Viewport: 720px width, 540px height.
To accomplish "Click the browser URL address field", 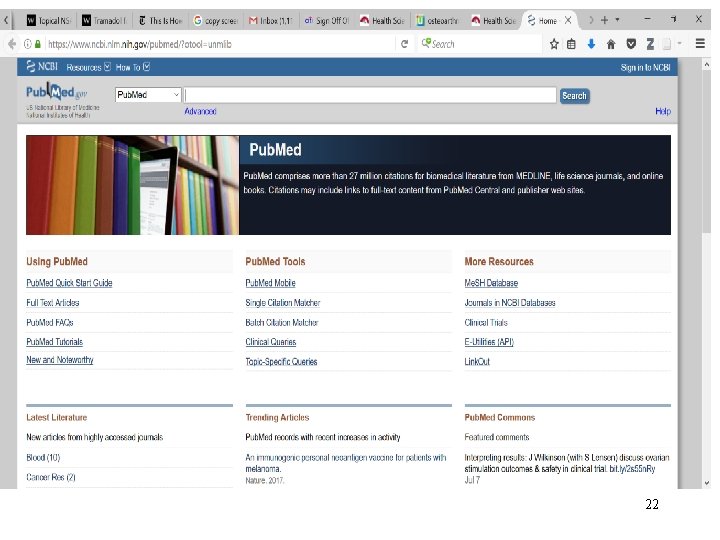I will [x=220, y=44].
